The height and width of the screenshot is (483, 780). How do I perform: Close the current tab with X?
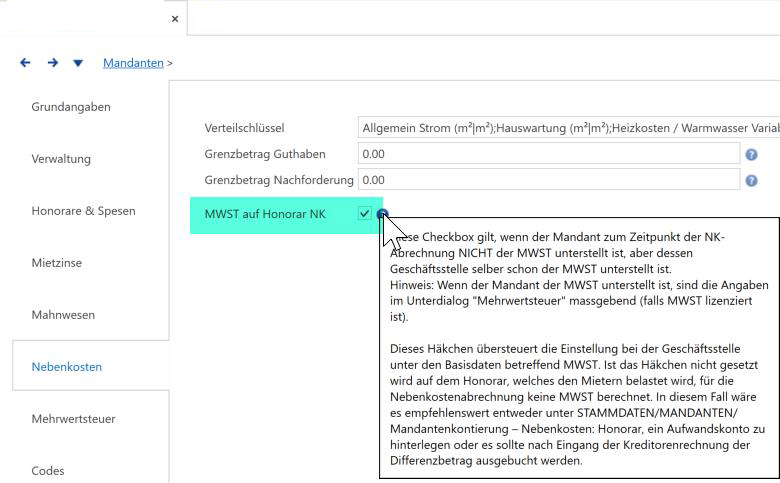(x=175, y=19)
